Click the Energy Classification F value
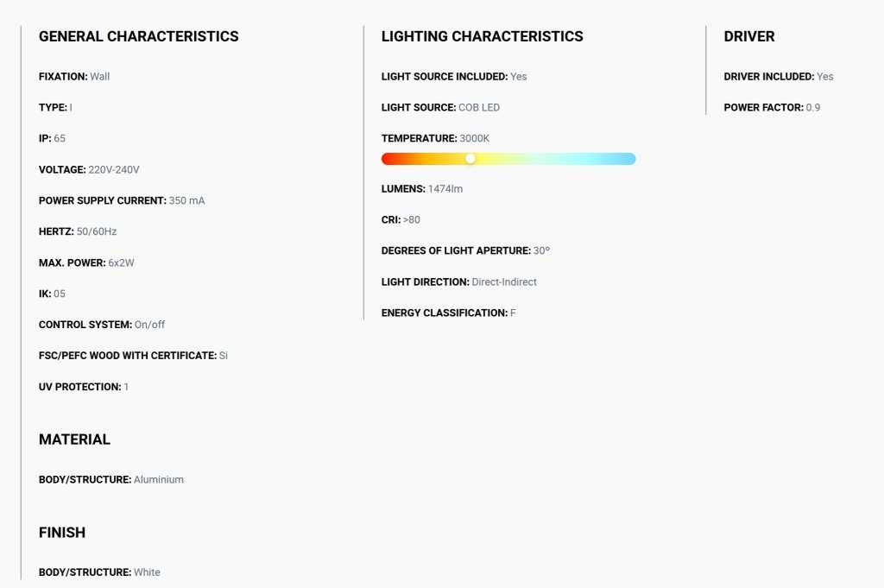 tap(513, 313)
